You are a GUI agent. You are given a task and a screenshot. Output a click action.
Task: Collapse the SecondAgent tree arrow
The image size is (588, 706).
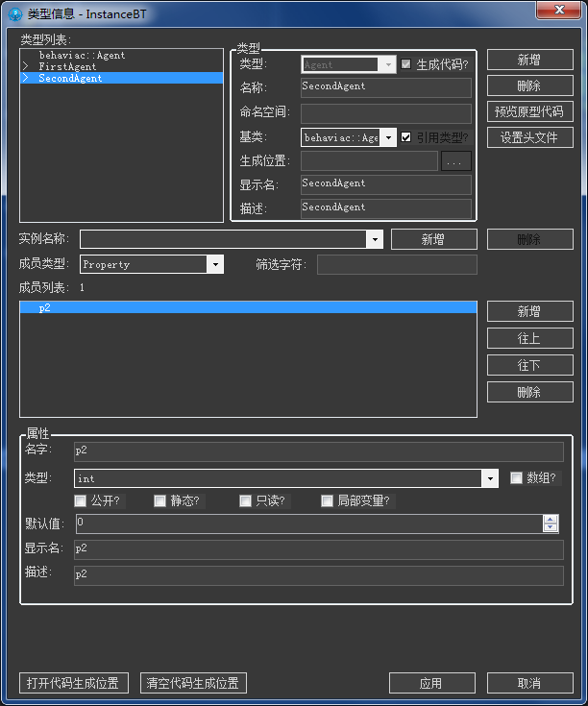tap(26, 79)
